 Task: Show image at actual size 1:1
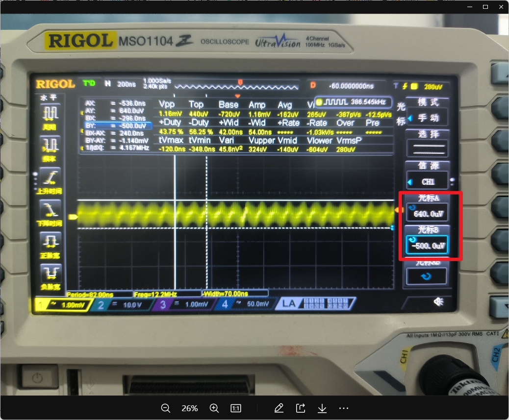pyautogui.click(x=236, y=408)
